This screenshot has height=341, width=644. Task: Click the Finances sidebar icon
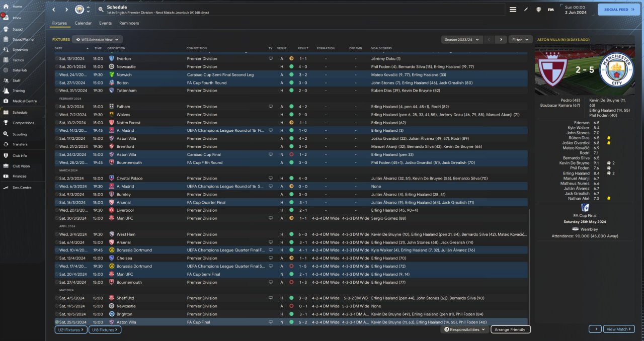(x=7, y=177)
